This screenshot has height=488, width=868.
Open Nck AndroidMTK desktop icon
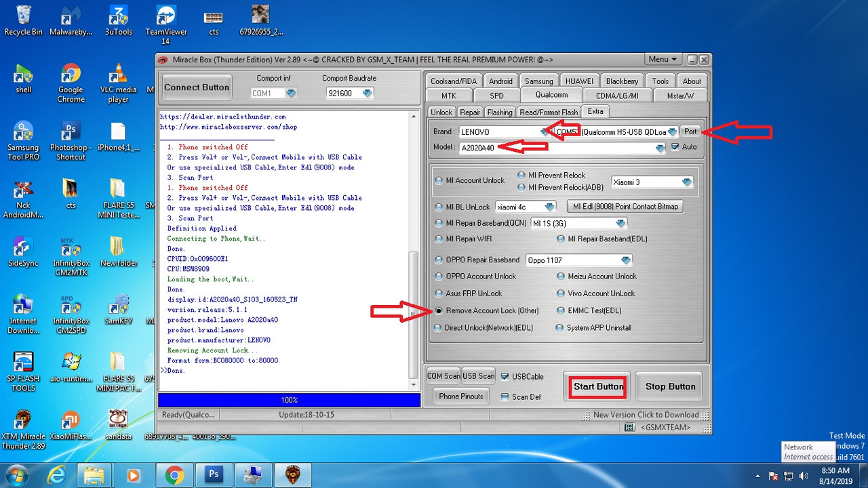[23, 199]
